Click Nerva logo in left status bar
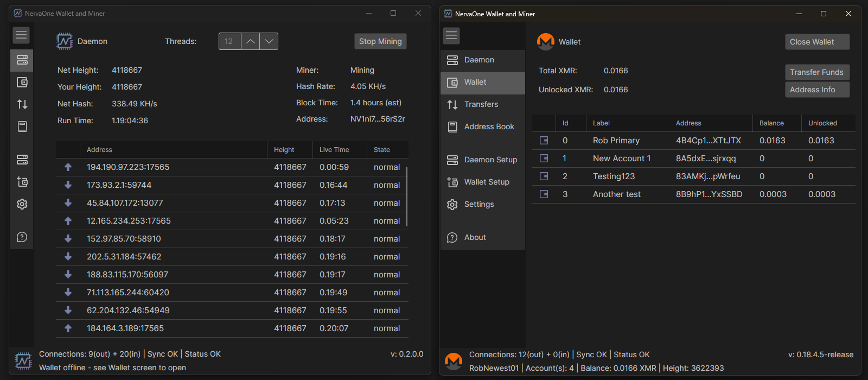 pos(23,360)
